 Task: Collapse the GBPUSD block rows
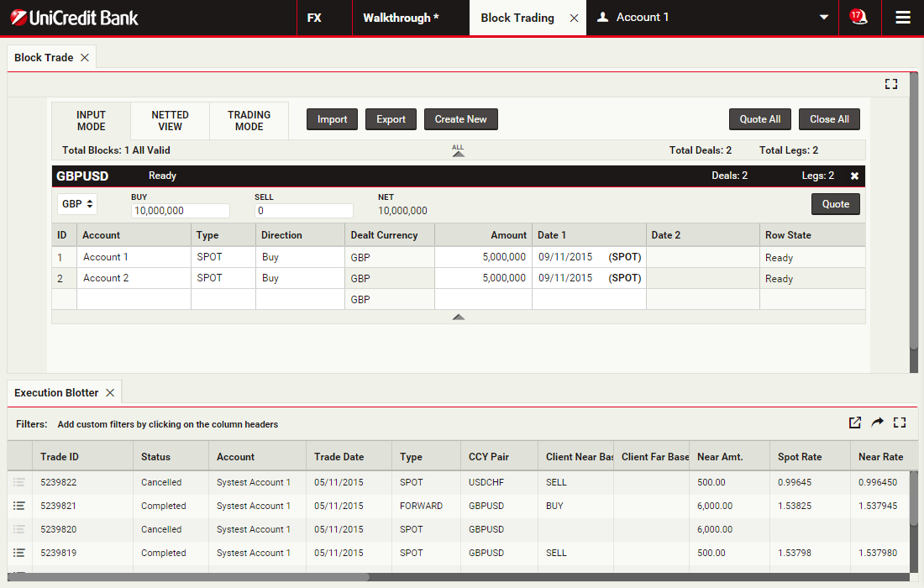458,317
